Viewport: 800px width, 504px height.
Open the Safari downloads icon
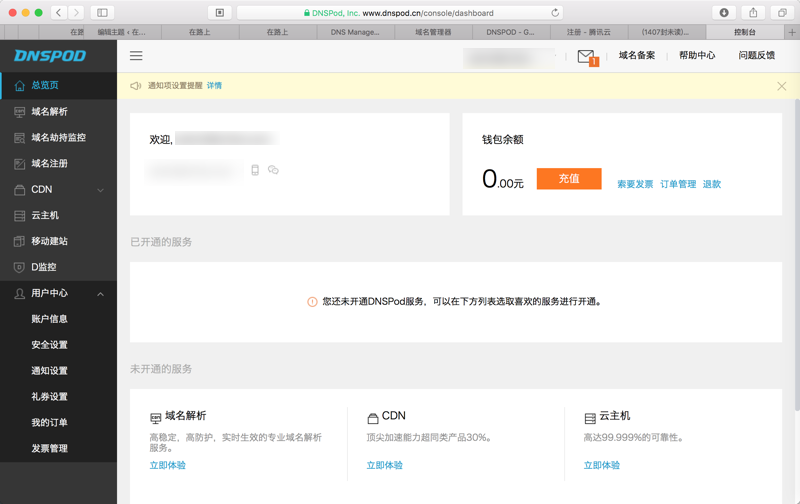click(x=724, y=13)
